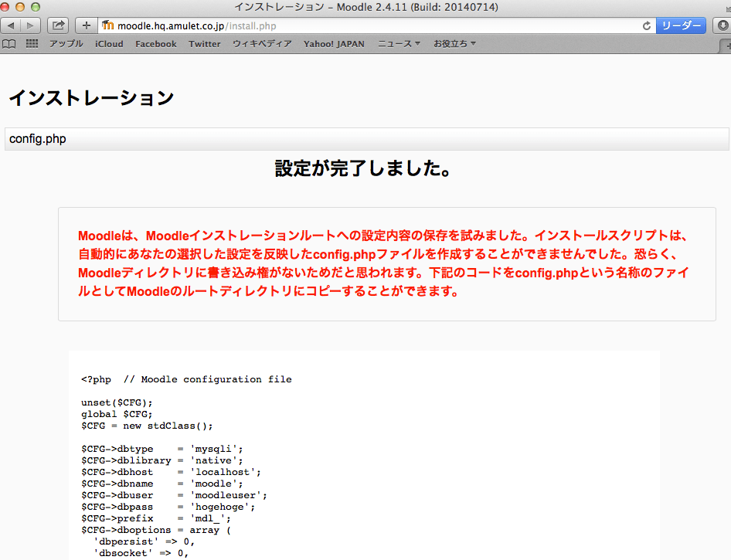This screenshot has height=560, width=731.
Task: Zoom the window with green button
Action: click(36, 7)
